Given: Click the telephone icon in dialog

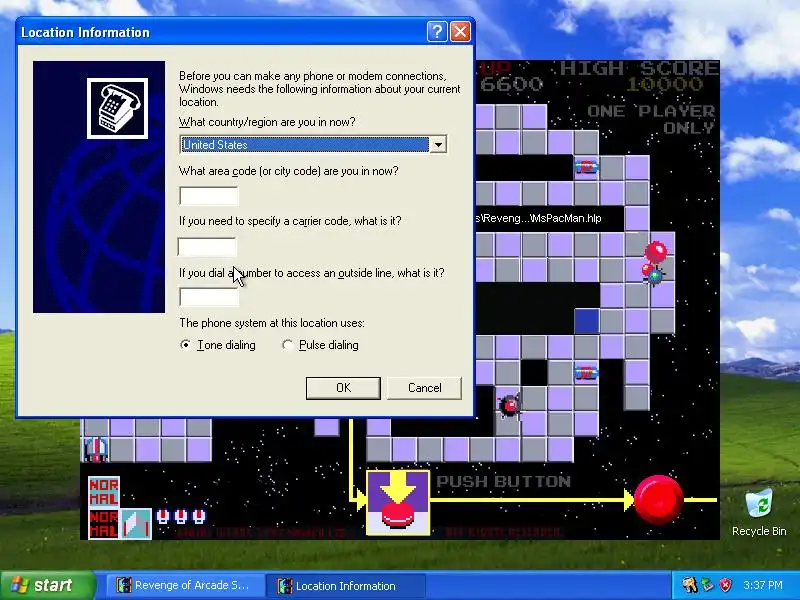Looking at the screenshot, I should (117, 108).
